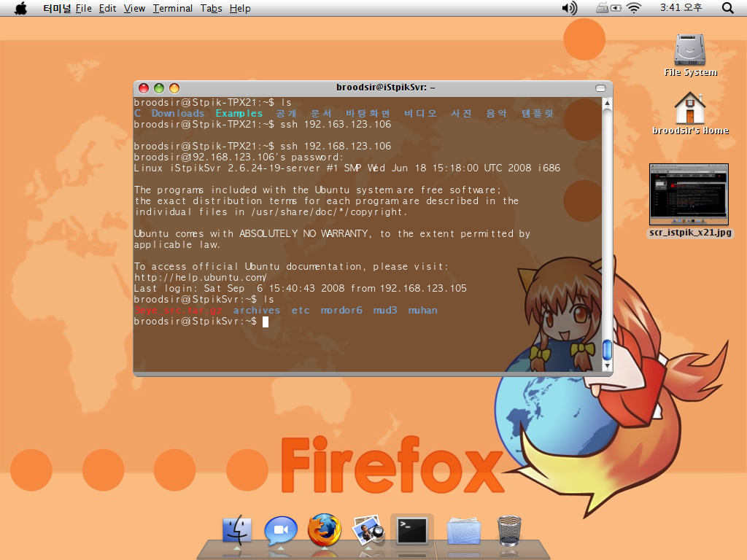Open the Trash in the dock
The height and width of the screenshot is (560, 747).
[508, 530]
